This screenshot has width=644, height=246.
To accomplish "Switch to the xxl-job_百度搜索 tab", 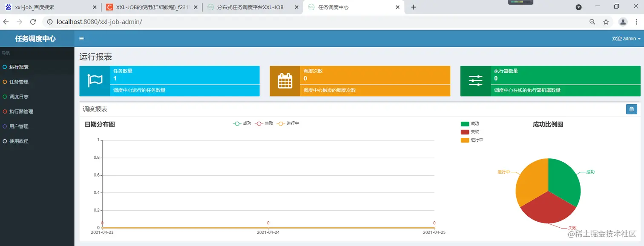I will coord(51,7).
